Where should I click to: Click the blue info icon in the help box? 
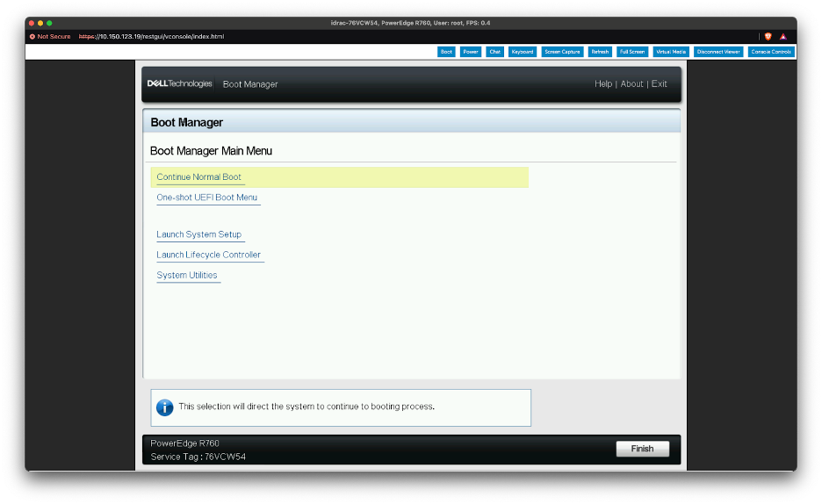point(164,407)
